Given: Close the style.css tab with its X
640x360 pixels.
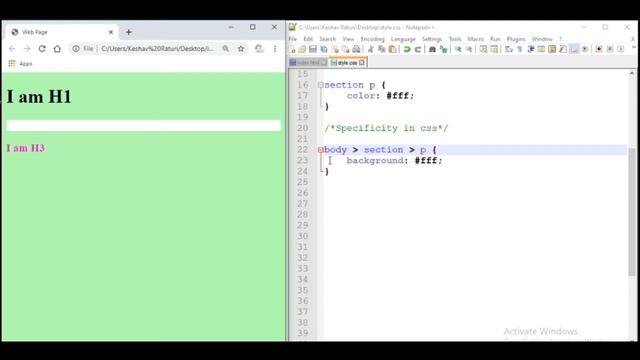Looking at the screenshot, I should 362,62.
